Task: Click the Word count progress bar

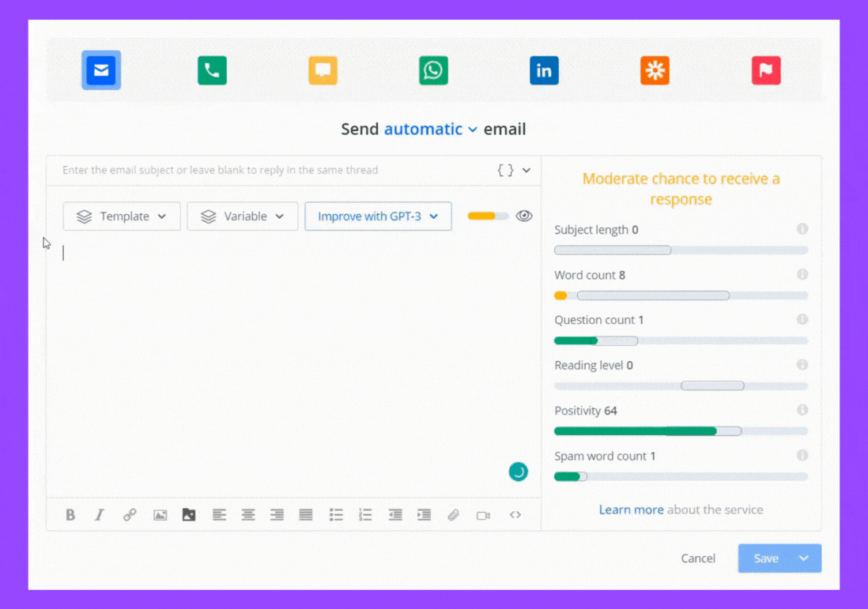Action: (x=681, y=295)
